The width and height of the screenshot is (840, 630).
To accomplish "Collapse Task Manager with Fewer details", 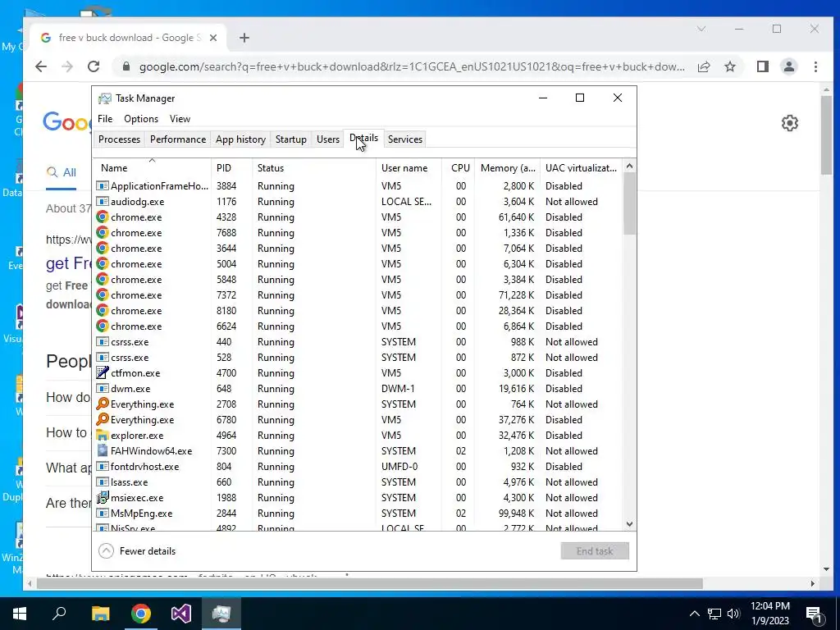I will (x=137, y=550).
